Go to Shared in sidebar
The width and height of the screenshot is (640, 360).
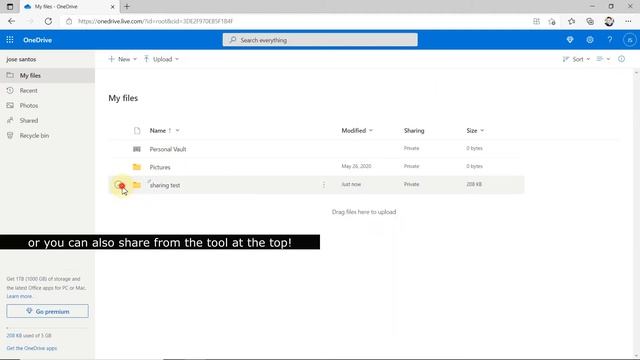47,120
